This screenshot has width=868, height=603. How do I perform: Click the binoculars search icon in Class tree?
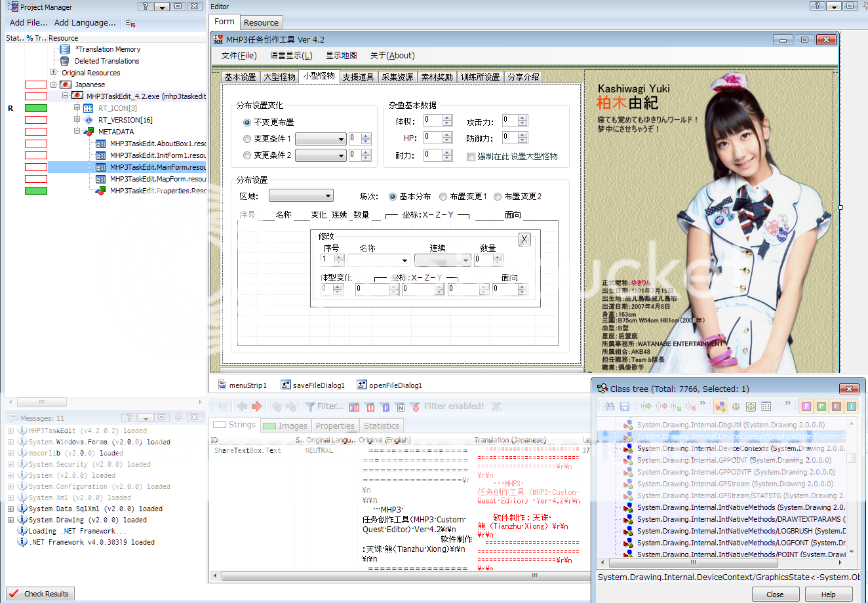610,406
